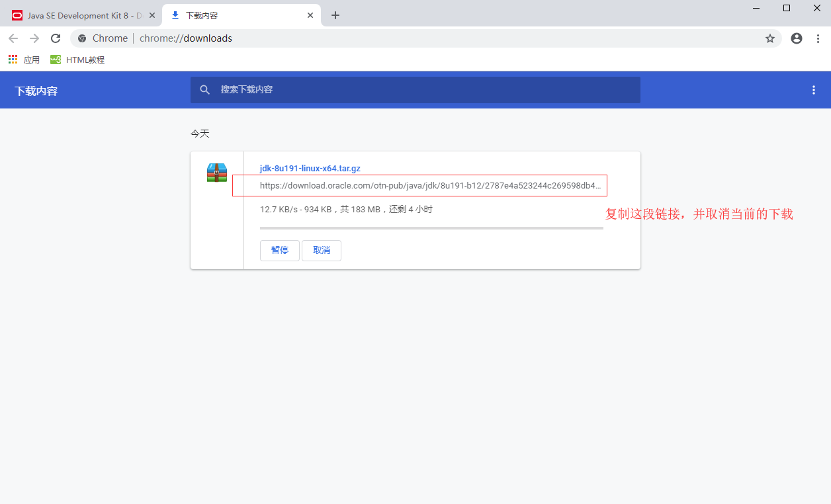831x504 pixels.
Task: Click the Chrome site info icon
Action: point(82,38)
